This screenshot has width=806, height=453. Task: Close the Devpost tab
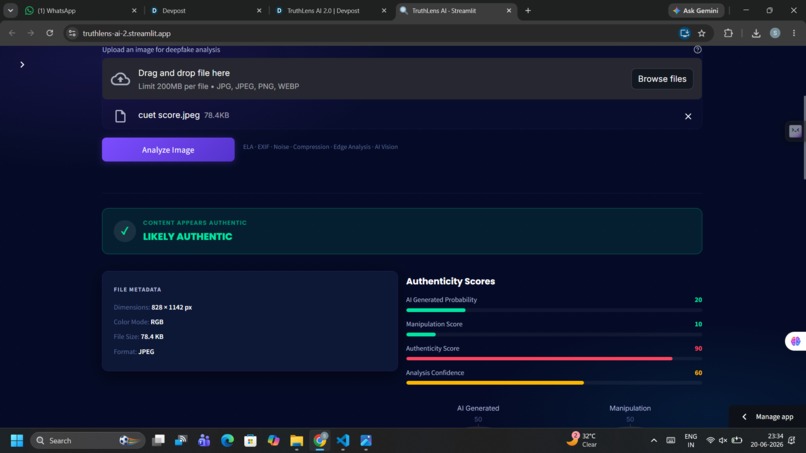[259, 10]
